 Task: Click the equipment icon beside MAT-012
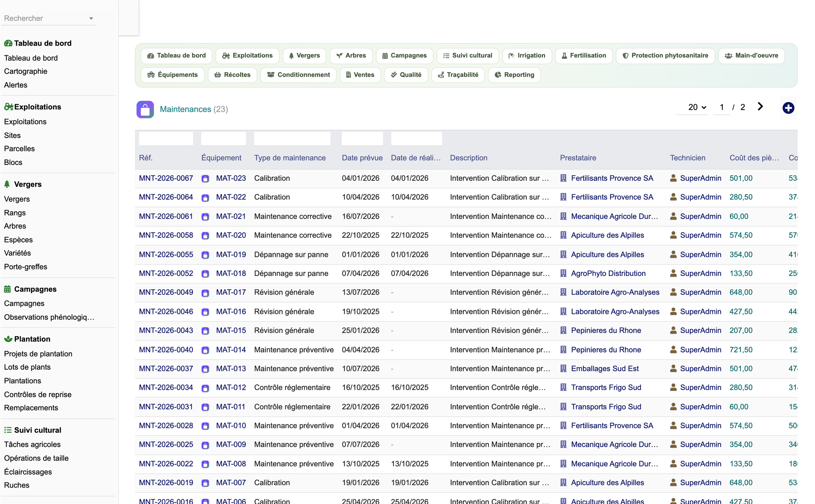[x=205, y=388]
